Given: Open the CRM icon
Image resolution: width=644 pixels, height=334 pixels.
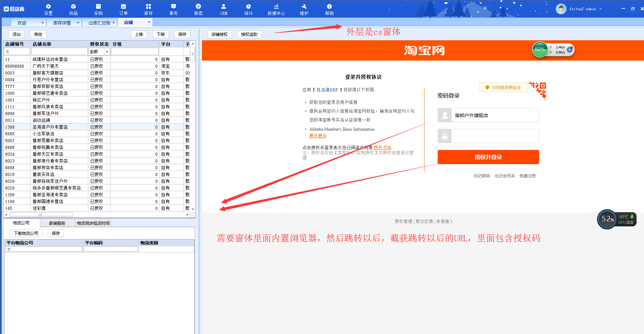Looking at the screenshot, I should click(223, 9).
